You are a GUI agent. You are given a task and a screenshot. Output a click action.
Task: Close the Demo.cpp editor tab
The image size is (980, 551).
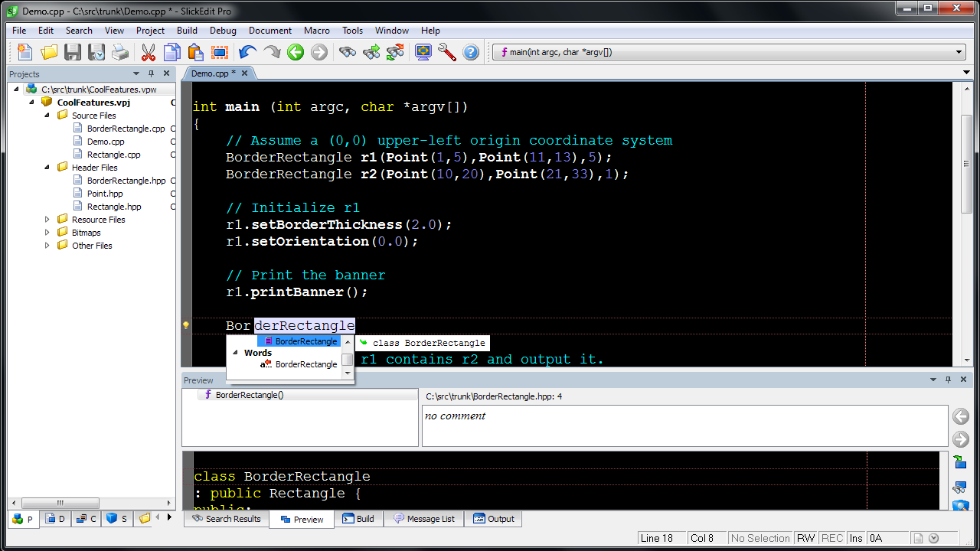pos(245,73)
